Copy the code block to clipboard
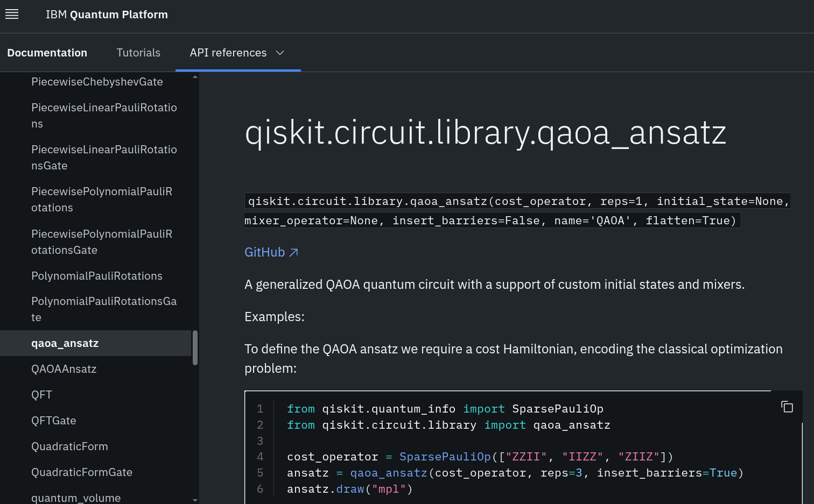This screenshot has height=504, width=814. coord(787,407)
